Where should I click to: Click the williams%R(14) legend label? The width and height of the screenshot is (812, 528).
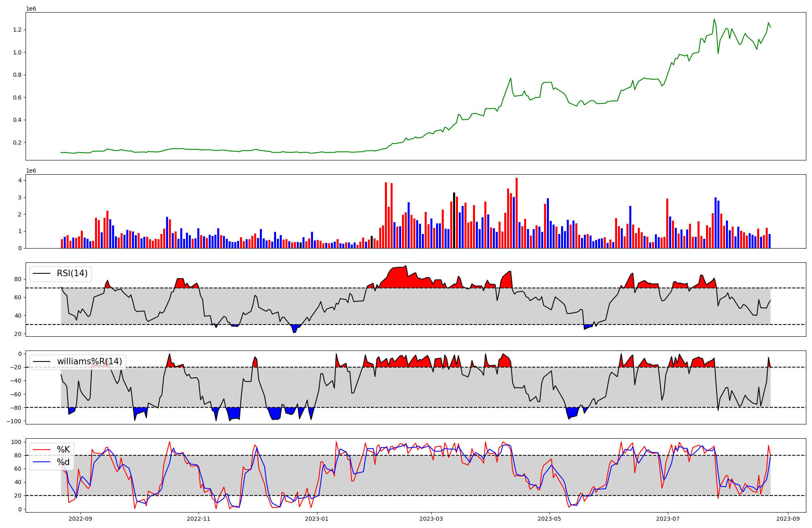(89, 361)
